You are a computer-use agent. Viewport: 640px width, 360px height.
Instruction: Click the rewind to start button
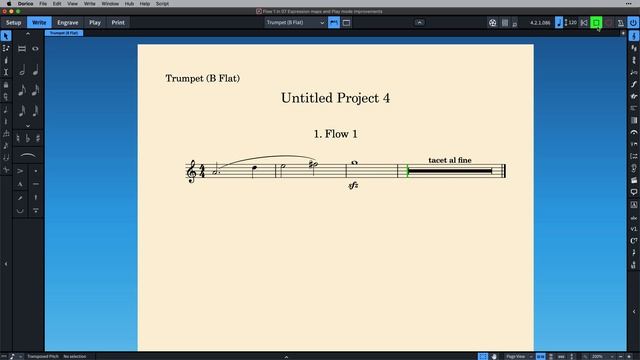click(x=584, y=23)
